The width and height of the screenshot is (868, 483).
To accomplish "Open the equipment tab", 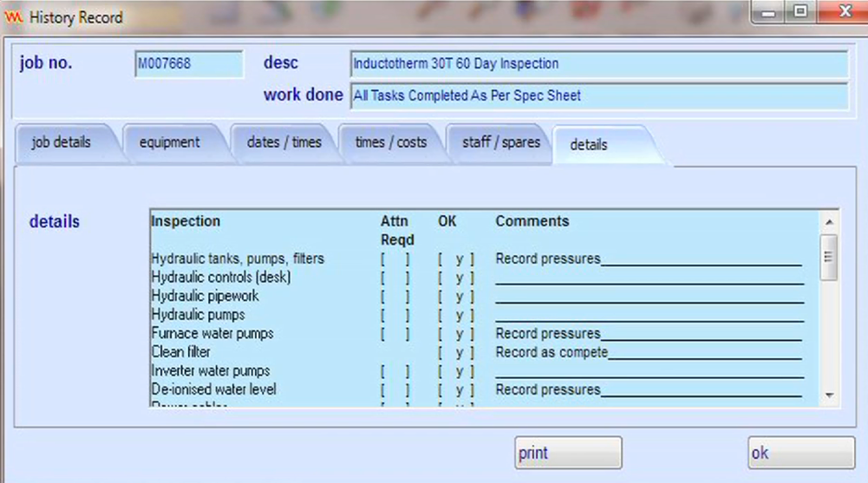I will [x=169, y=143].
